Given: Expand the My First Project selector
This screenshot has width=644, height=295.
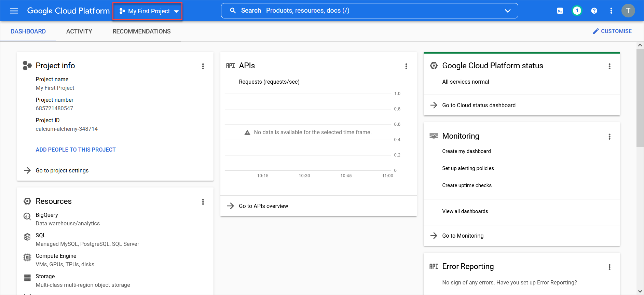Looking at the screenshot, I should [x=149, y=11].
